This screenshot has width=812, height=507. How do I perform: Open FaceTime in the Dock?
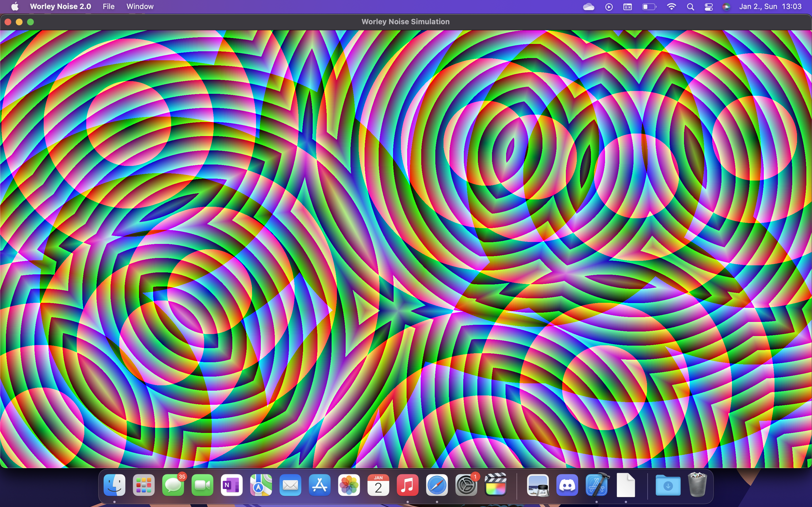coord(202,485)
